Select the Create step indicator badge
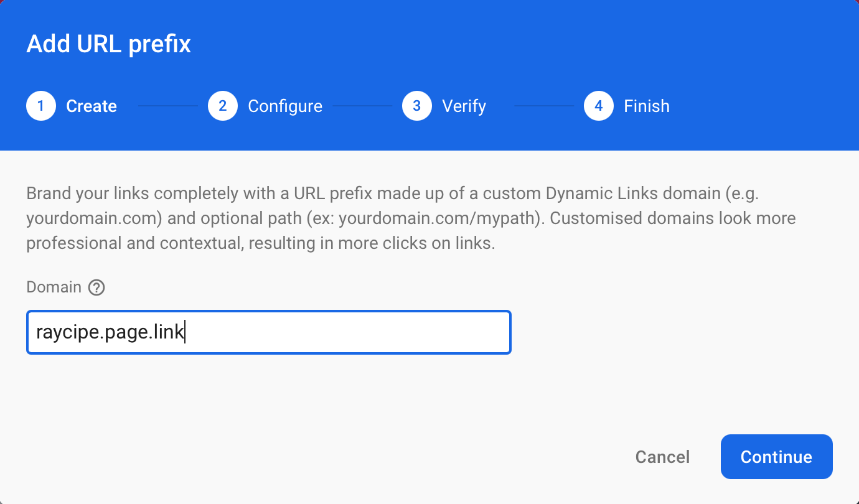 coord(40,106)
